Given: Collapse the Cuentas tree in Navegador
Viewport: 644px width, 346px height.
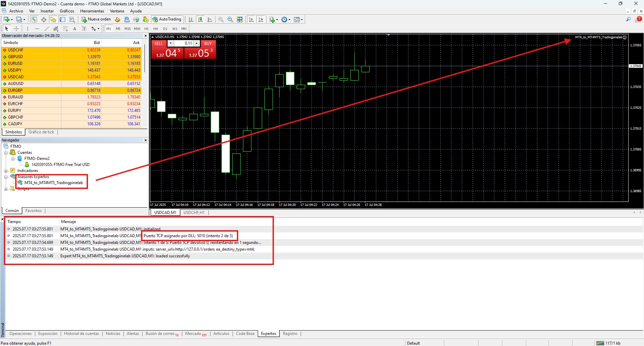Looking at the screenshot, I should tap(6, 152).
